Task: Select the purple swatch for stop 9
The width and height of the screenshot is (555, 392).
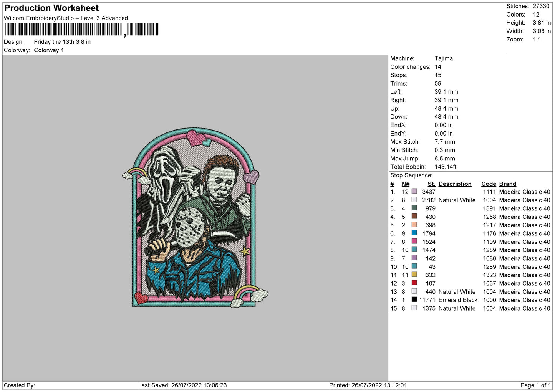Action: [x=414, y=258]
